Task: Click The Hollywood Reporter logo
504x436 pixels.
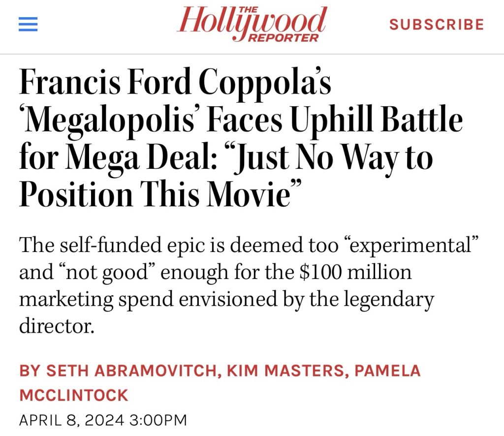Action: click(252, 25)
